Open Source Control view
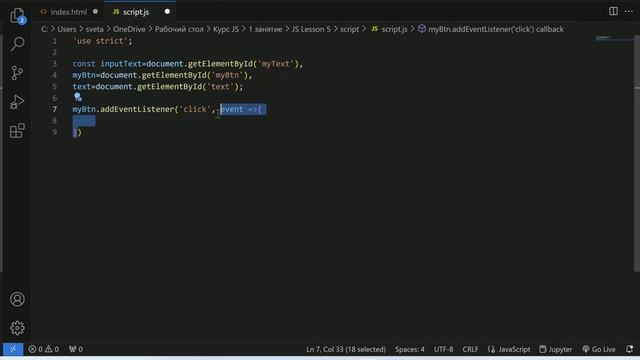640x360 pixels. tap(17, 73)
